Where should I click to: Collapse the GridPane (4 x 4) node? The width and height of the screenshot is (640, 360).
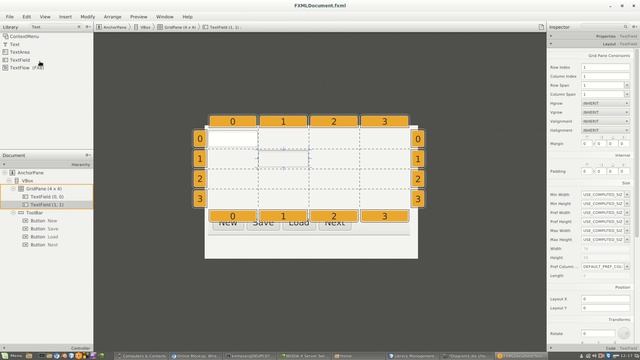pos(13,189)
